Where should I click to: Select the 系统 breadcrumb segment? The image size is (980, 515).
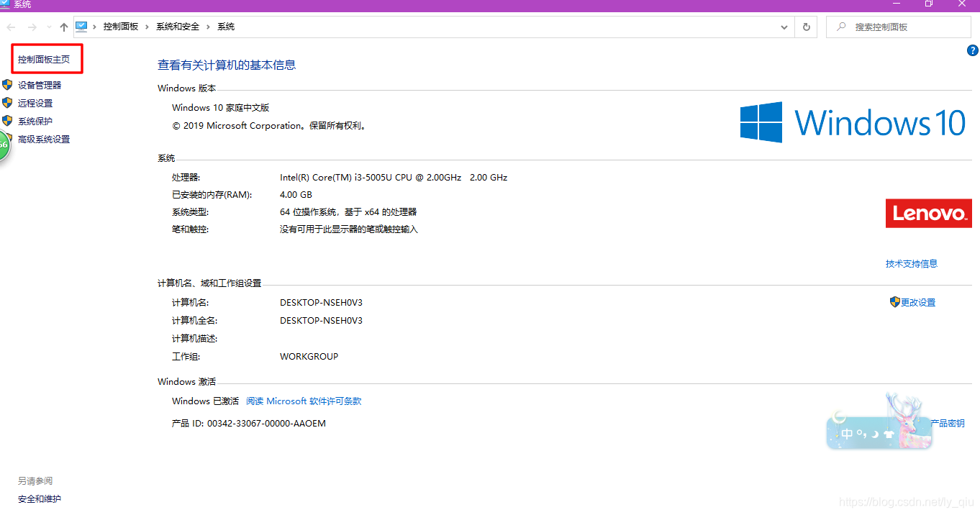(x=226, y=27)
